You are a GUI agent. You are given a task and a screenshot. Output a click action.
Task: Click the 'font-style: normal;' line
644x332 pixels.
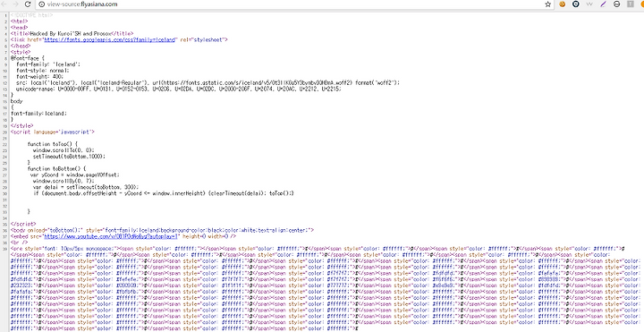tap(43, 71)
